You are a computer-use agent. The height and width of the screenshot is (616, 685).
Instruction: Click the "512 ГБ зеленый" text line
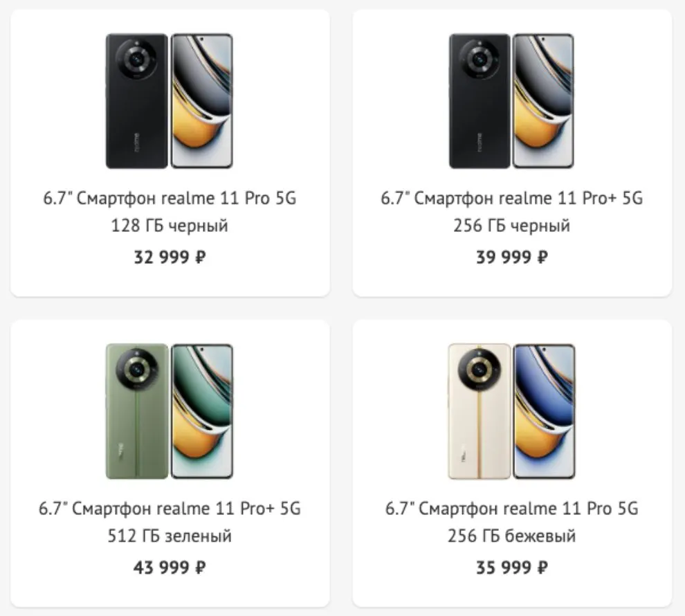point(170,536)
